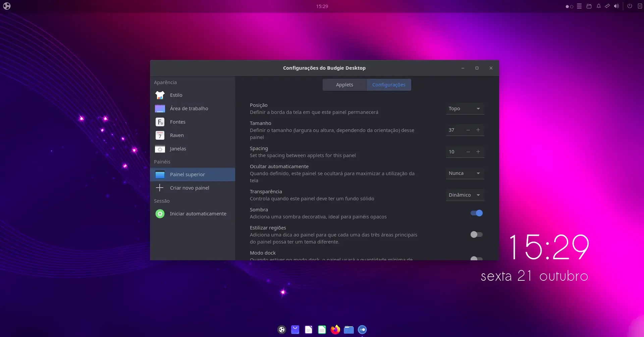This screenshot has width=644, height=337.
Task: Launch Software Center shopping bag in dock
Action: [x=295, y=330]
